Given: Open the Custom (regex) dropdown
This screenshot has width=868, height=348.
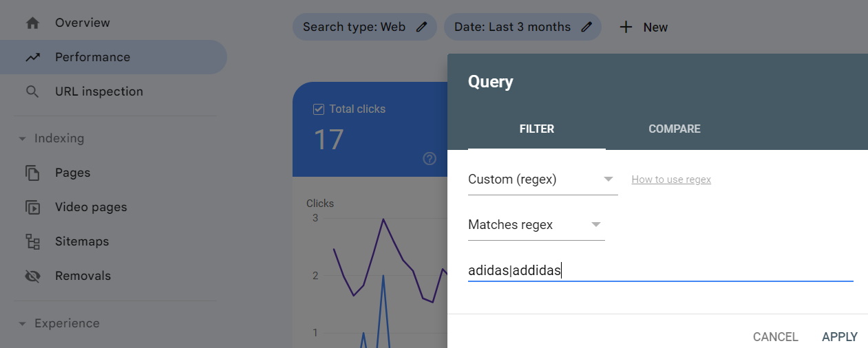Looking at the screenshot, I should (542, 180).
